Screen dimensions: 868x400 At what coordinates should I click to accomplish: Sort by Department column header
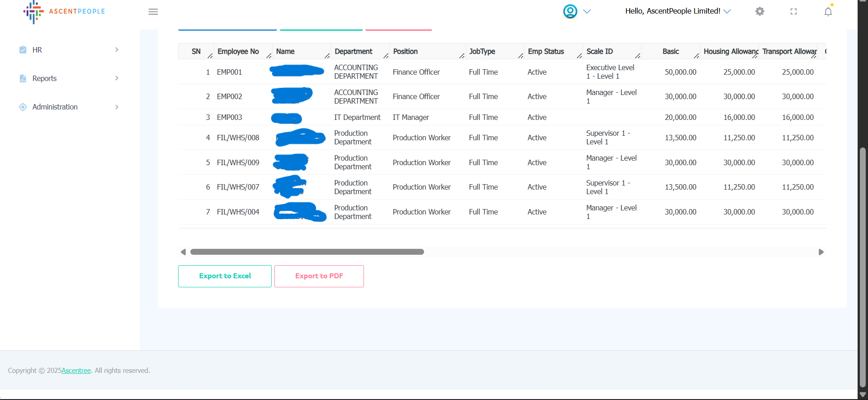pyautogui.click(x=354, y=52)
